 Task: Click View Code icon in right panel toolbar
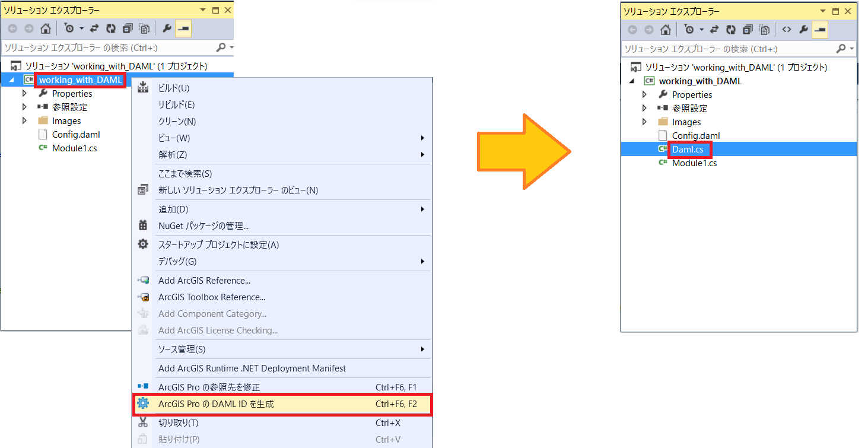point(787,30)
